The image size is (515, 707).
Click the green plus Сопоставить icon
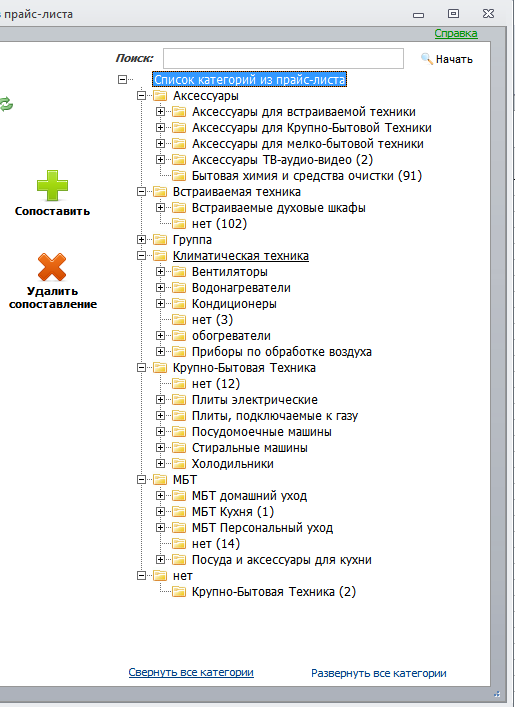[x=52, y=185]
